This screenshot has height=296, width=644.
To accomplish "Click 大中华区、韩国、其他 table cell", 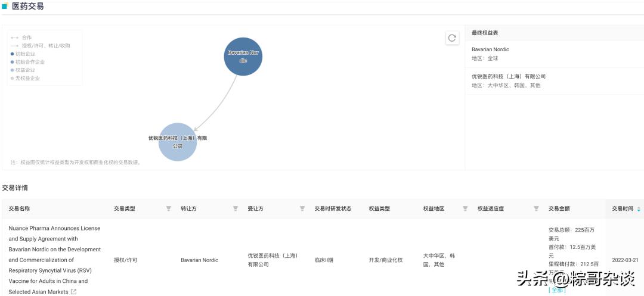I will click(x=439, y=260).
